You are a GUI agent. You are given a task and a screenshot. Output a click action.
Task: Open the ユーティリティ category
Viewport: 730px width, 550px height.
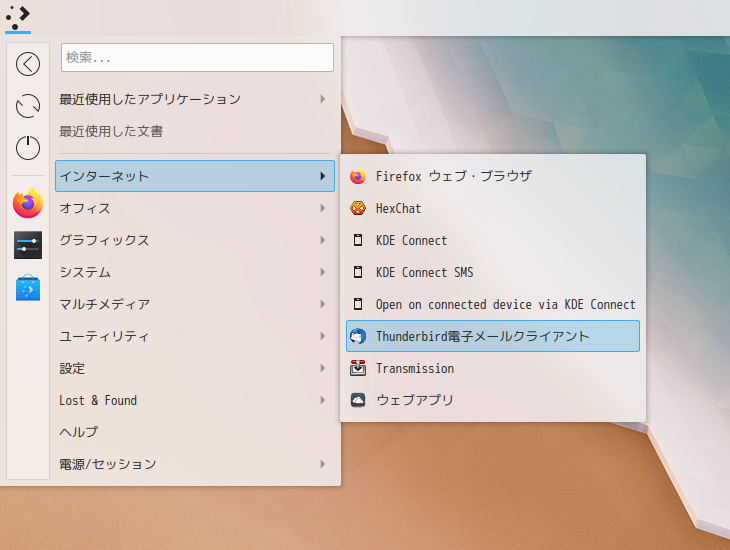(x=195, y=336)
